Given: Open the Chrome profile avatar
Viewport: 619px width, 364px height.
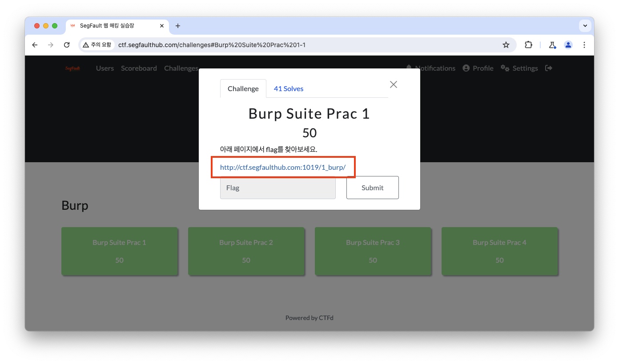Looking at the screenshot, I should (x=568, y=45).
